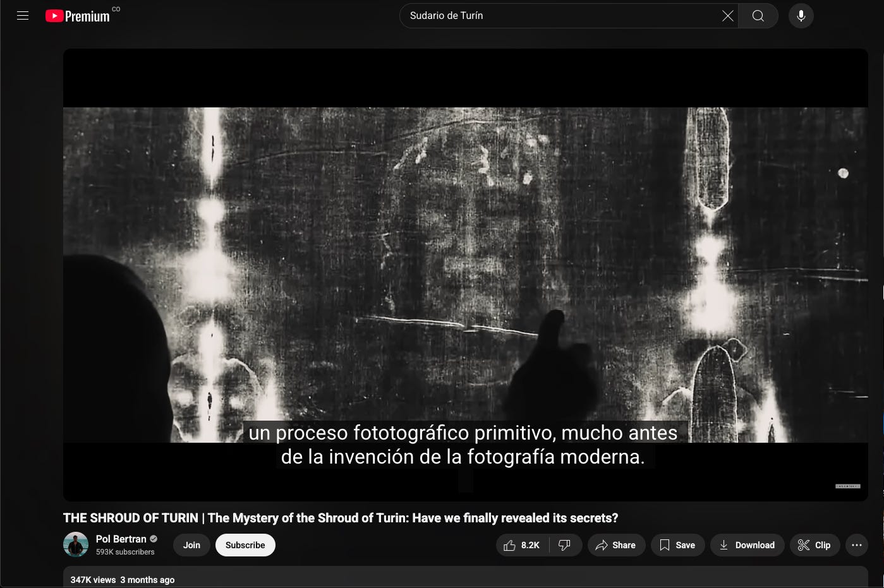This screenshot has height=588, width=884.
Task: Dislike the video with thumbs down
Action: (566, 545)
